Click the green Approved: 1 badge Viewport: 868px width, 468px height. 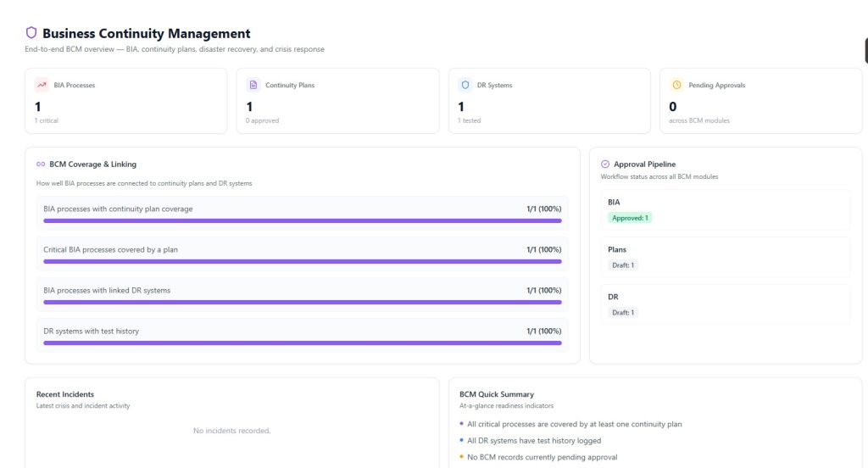click(630, 218)
